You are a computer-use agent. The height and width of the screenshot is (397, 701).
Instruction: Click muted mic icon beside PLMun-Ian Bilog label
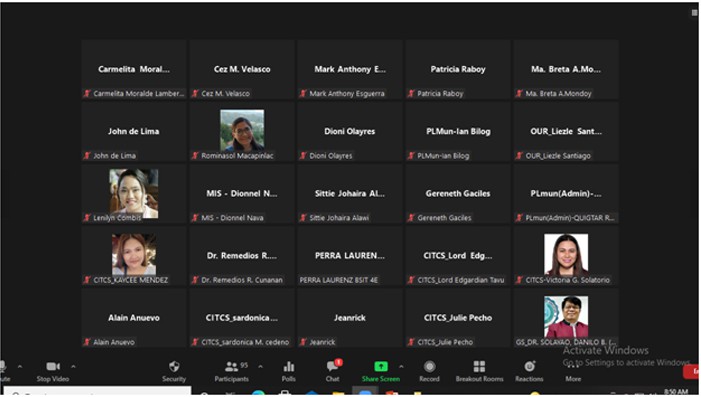coord(411,156)
